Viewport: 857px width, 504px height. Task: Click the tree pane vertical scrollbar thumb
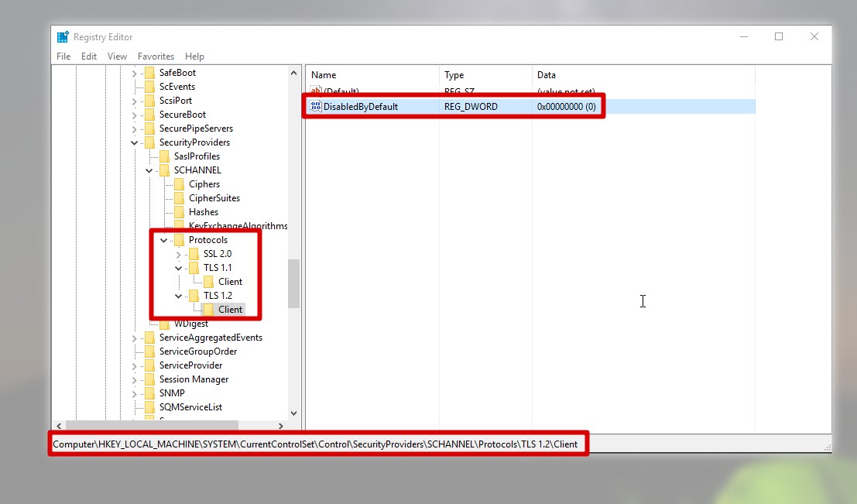click(293, 283)
